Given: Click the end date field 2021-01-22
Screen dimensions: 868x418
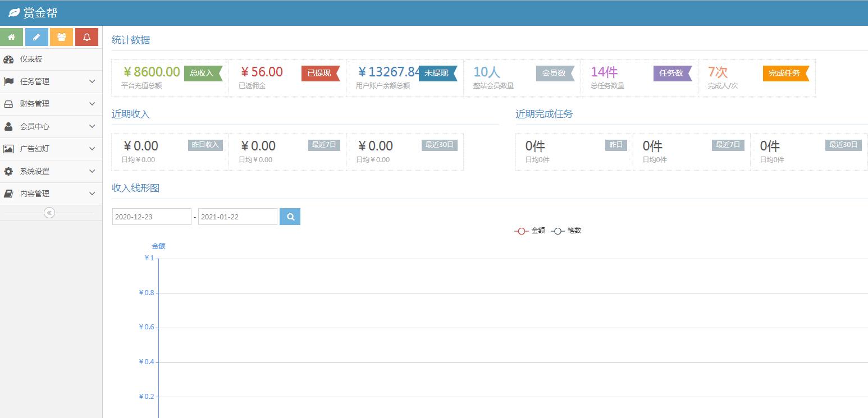Looking at the screenshot, I should [x=237, y=217].
